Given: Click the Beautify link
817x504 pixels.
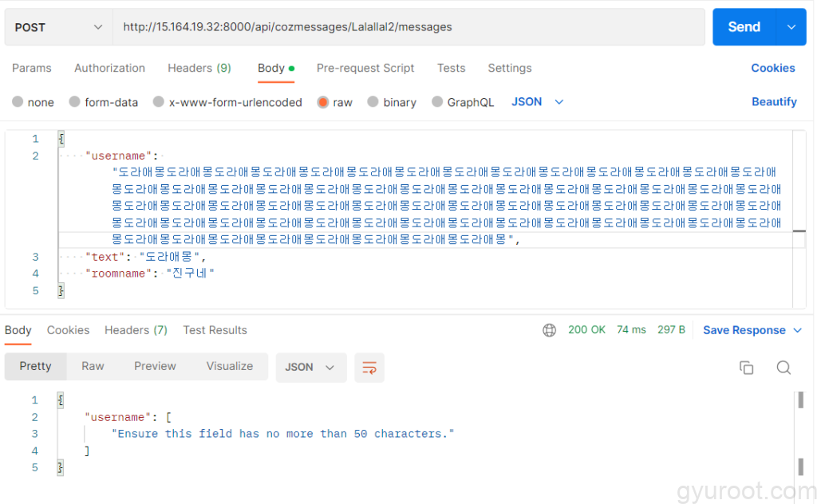Looking at the screenshot, I should point(774,102).
